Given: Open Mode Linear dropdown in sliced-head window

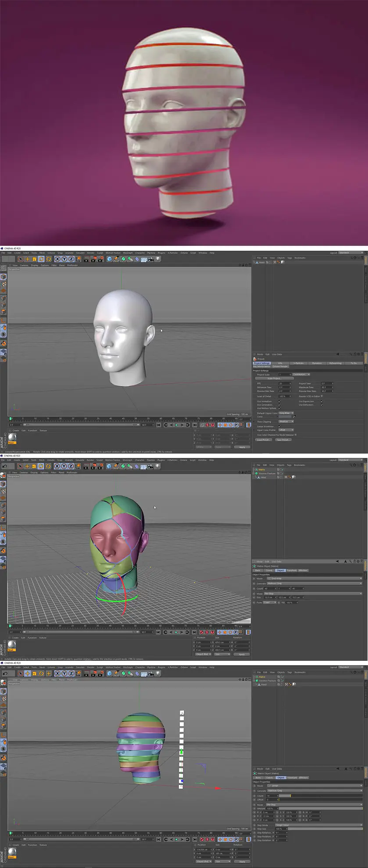Looking at the screenshot, I should 314,786.
